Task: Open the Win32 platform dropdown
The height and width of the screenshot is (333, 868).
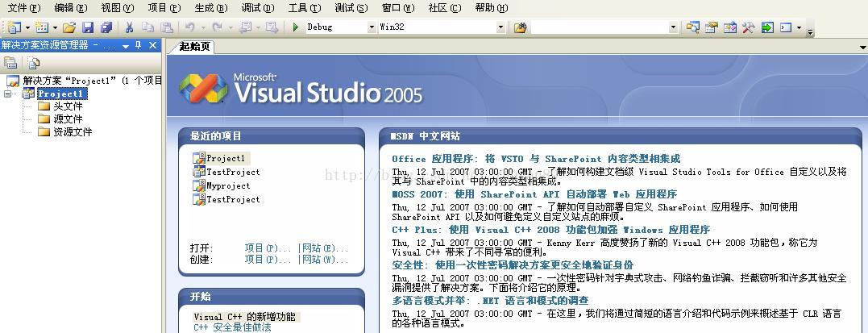Action: (500, 27)
